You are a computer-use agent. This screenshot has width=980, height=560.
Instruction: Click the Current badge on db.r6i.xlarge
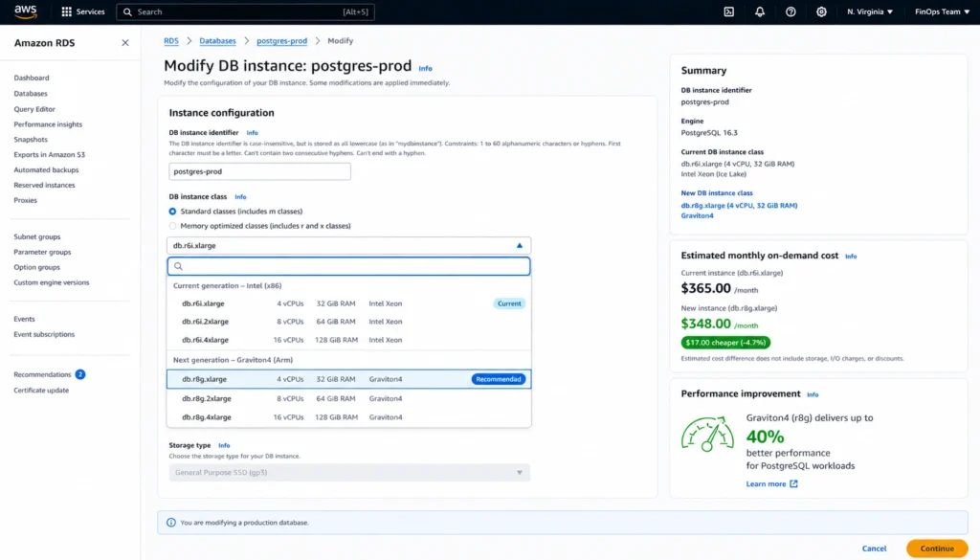pyautogui.click(x=509, y=303)
